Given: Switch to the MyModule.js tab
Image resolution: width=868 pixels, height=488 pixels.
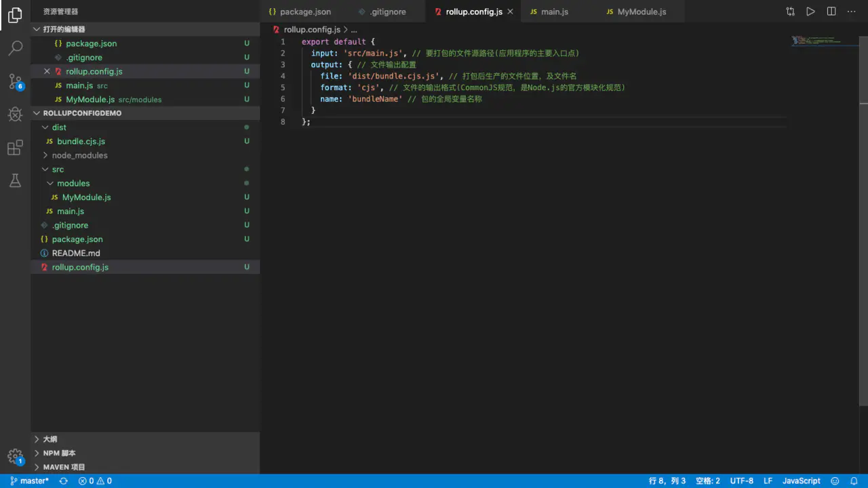Looking at the screenshot, I should click(641, 12).
